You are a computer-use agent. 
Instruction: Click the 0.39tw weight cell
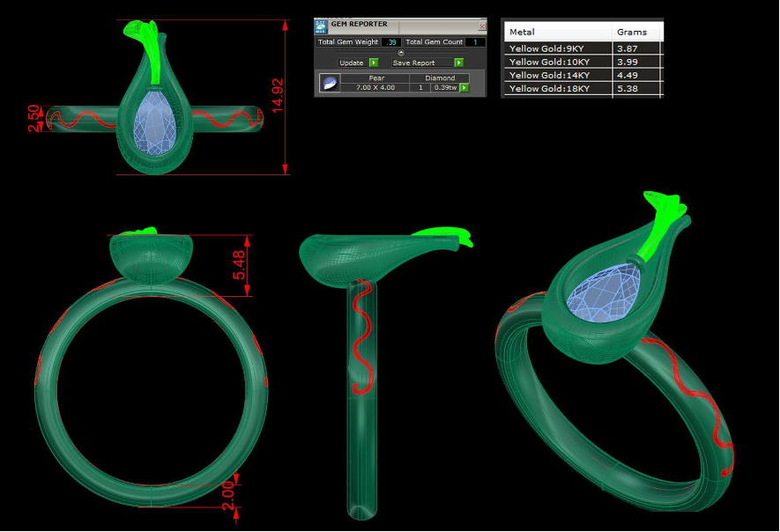445,87
